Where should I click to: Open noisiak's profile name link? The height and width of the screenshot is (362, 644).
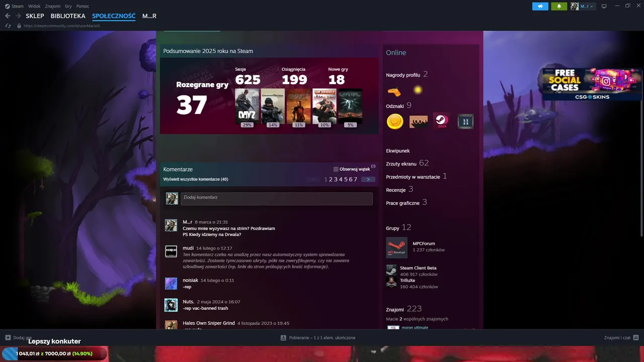click(x=190, y=281)
